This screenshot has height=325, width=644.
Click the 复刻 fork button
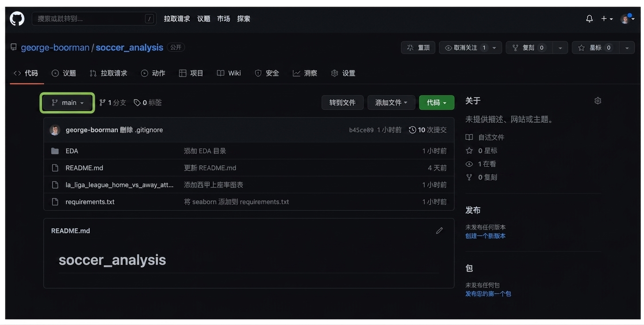pos(528,48)
